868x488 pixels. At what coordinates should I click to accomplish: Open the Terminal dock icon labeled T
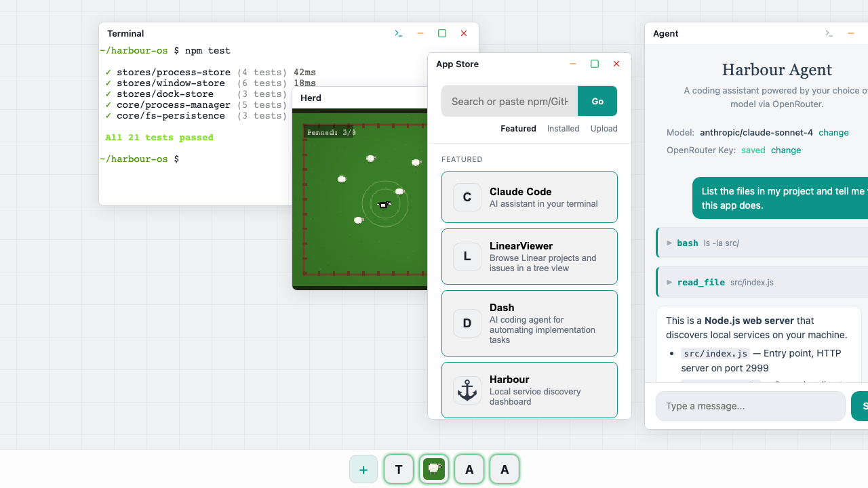(399, 470)
